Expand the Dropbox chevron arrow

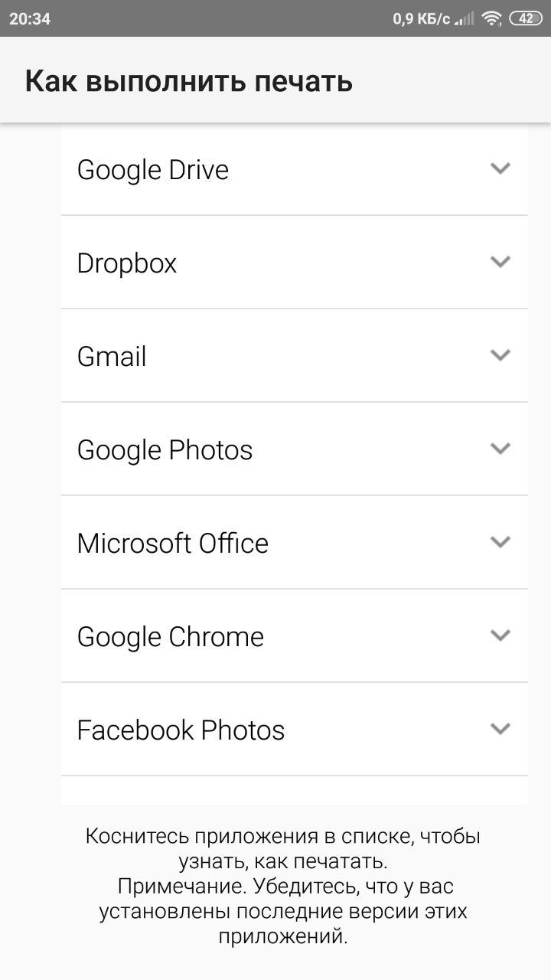[x=500, y=262]
